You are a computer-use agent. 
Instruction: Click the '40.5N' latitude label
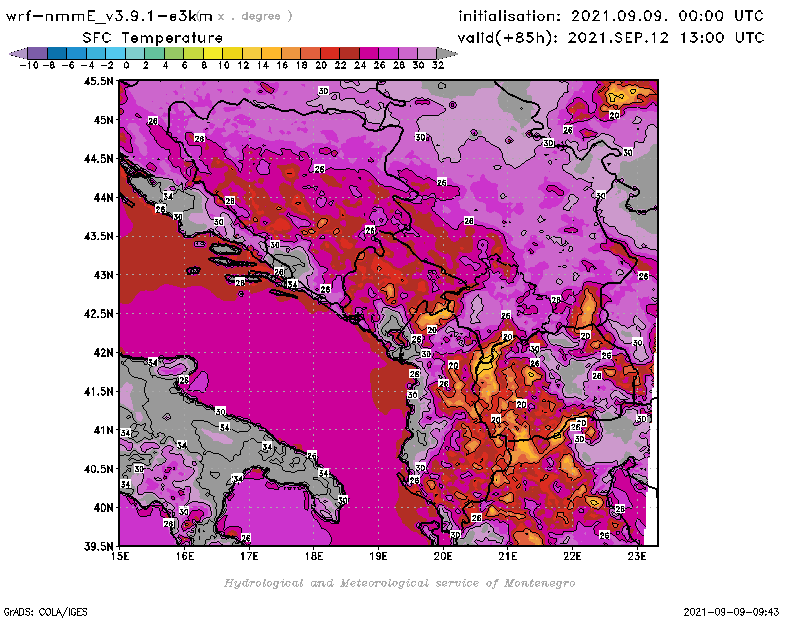pyautogui.click(x=99, y=469)
